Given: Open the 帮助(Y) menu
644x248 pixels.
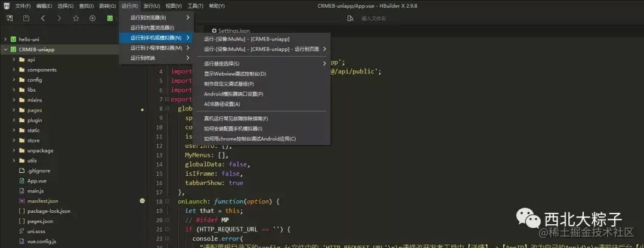Looking at the screenshot, I should coord(217,6).
